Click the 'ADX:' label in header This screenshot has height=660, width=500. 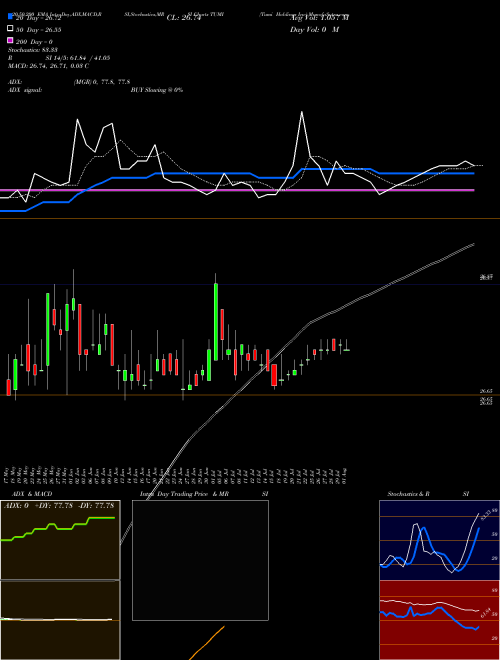click(15, 82)
